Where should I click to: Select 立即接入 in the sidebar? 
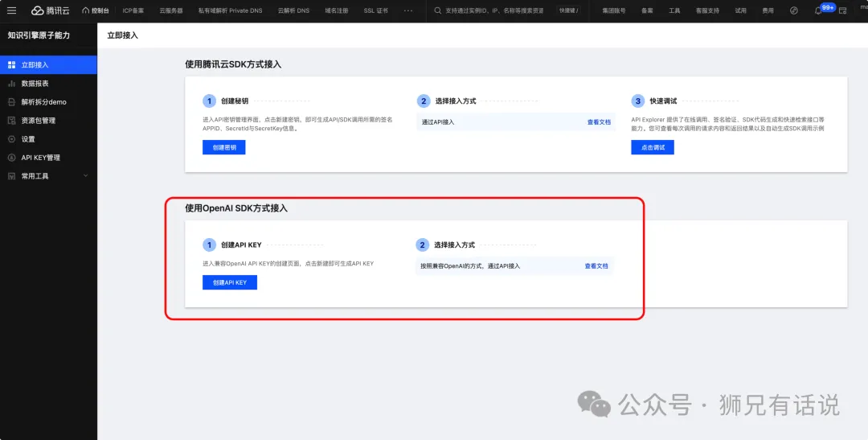pos(49,65)
